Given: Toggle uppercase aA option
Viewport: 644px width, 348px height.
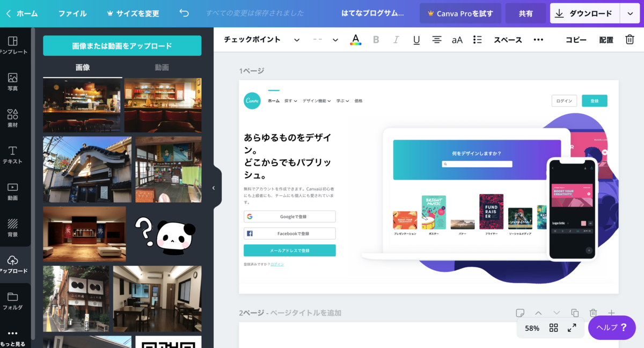Looking at the screenshot, I should (457, 40).
